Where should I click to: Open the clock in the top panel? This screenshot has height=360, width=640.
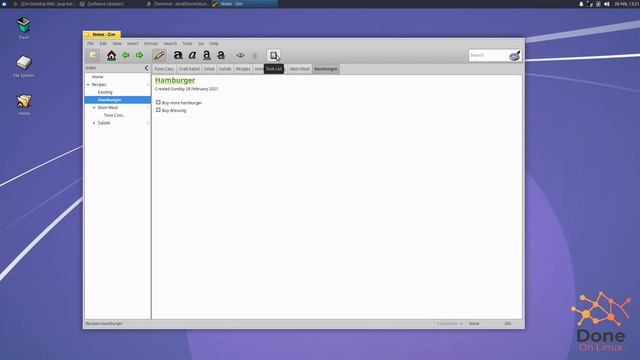(x=627, y=4)
